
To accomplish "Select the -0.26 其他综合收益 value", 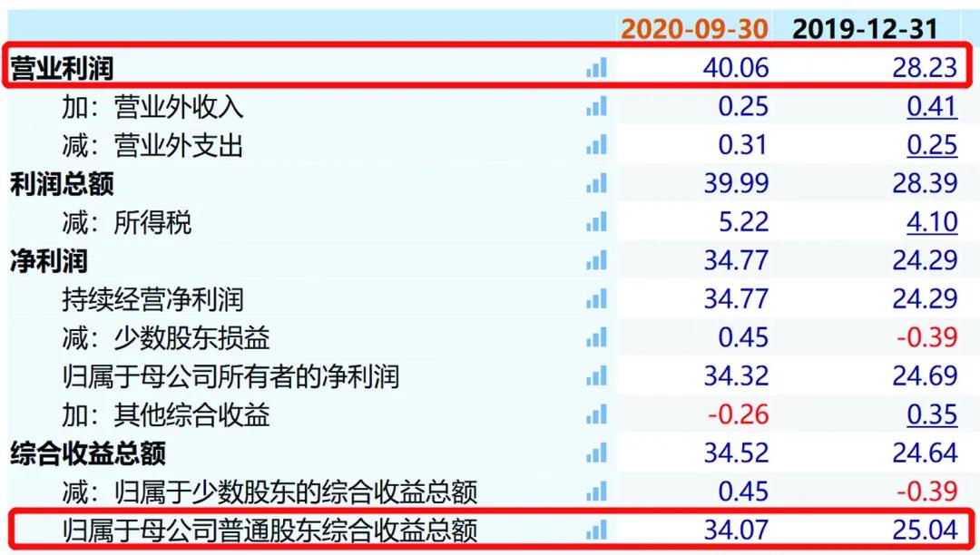I will 738,415.
